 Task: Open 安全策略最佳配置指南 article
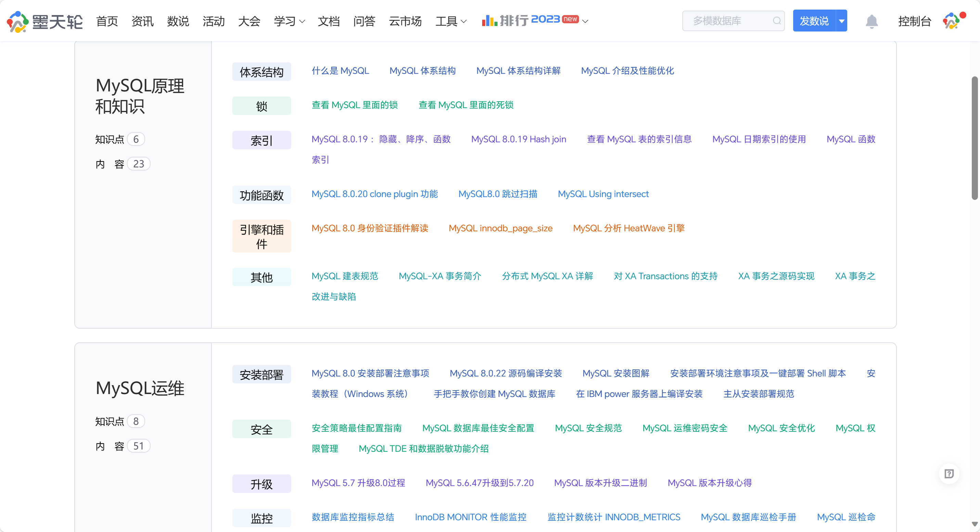coord(357,429)
